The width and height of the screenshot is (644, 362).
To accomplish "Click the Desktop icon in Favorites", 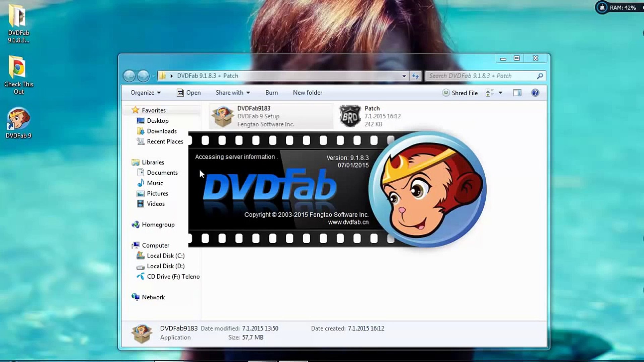I will click(141, 121).
